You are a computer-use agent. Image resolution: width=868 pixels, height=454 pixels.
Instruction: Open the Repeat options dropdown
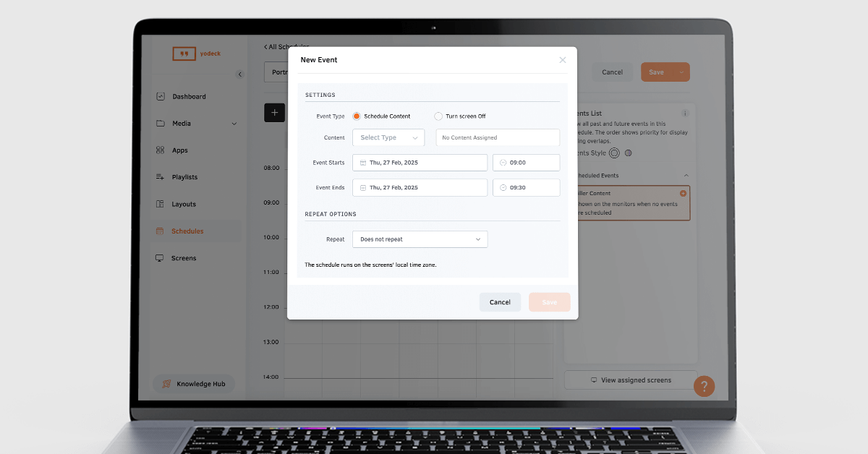pos(420,239)
